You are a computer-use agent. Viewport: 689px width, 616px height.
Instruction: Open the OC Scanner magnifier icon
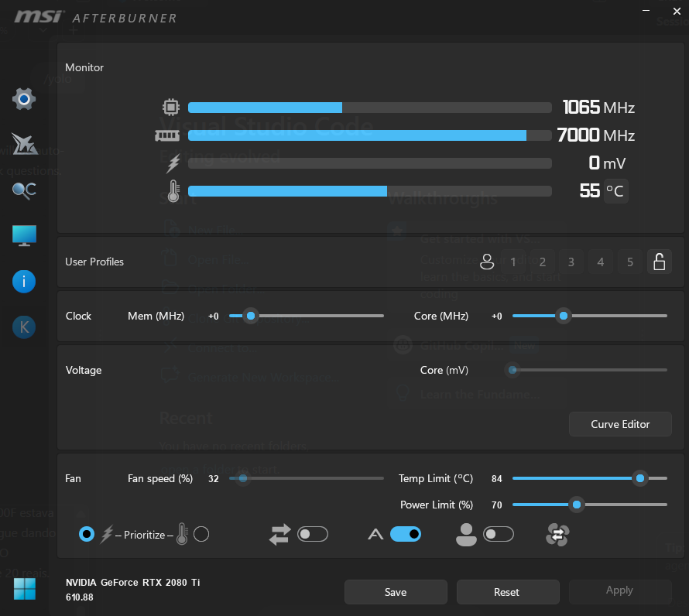(x=24, y=190)
